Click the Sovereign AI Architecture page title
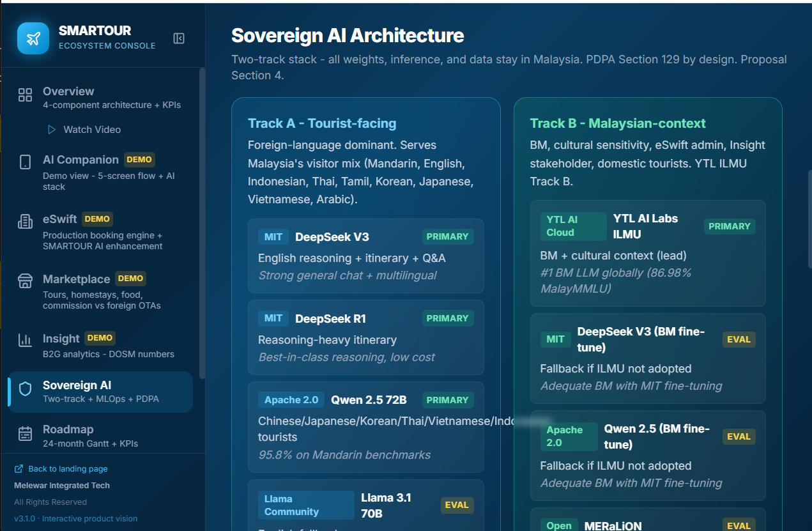Viewport: 812px width, 531px height. tap(348, 35)
